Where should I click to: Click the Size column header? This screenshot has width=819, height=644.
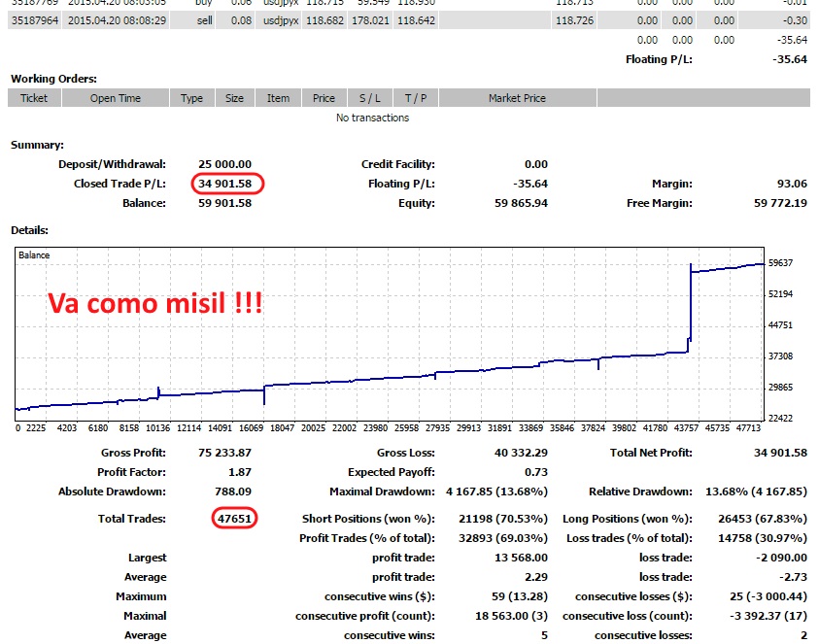[x=235, y=98]
